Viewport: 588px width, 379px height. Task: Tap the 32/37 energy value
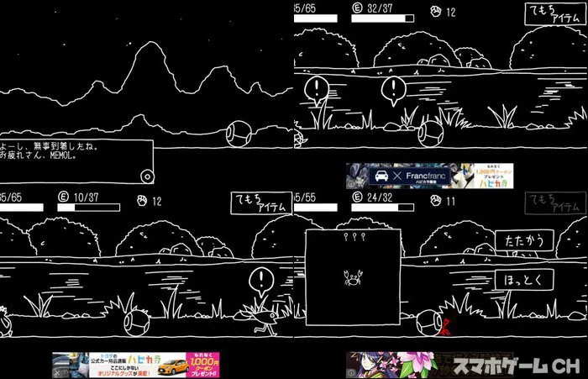tap(380, 8)
